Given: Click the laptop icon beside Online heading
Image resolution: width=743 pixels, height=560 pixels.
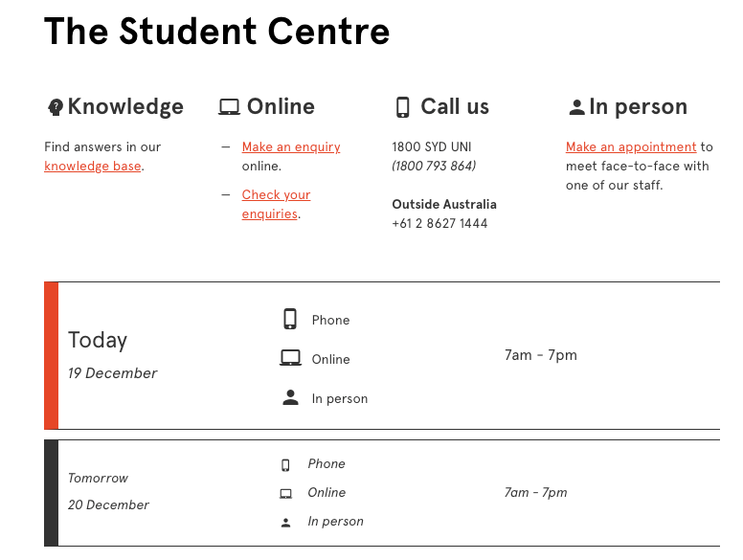Looking at the screenshot, I should pos(229,107).
